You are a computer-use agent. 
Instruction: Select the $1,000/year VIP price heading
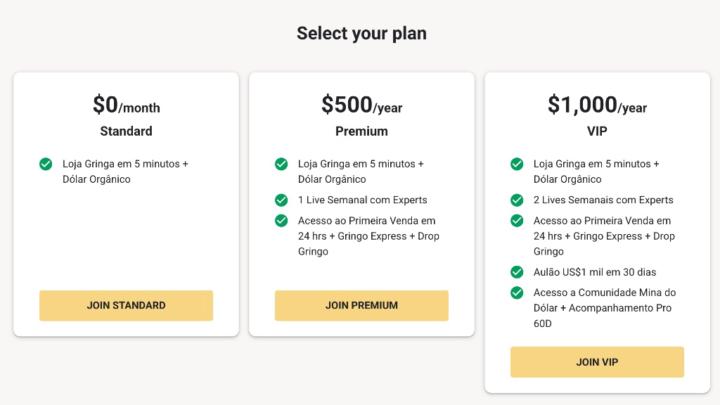pyautogui.click(x=597, y=105)
